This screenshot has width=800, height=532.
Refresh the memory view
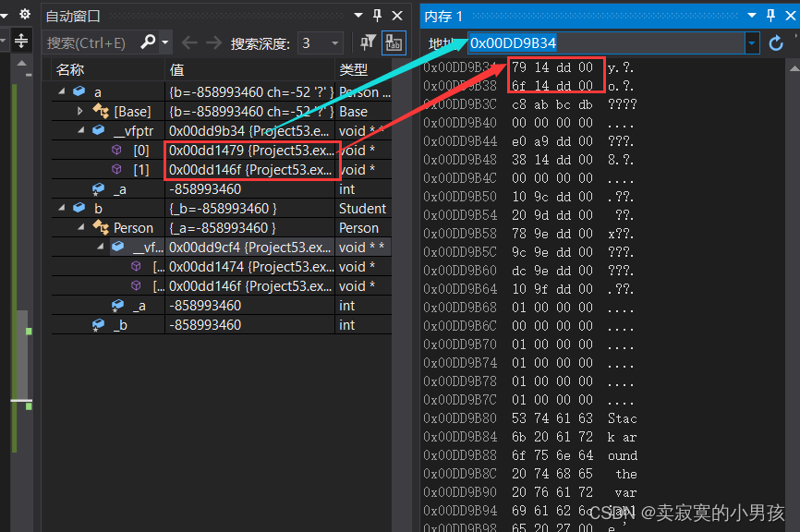(776, 43)
